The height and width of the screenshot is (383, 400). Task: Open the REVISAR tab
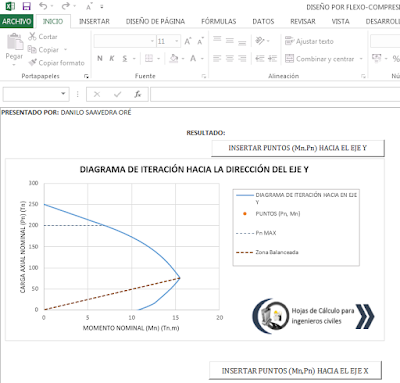[303, 22]
